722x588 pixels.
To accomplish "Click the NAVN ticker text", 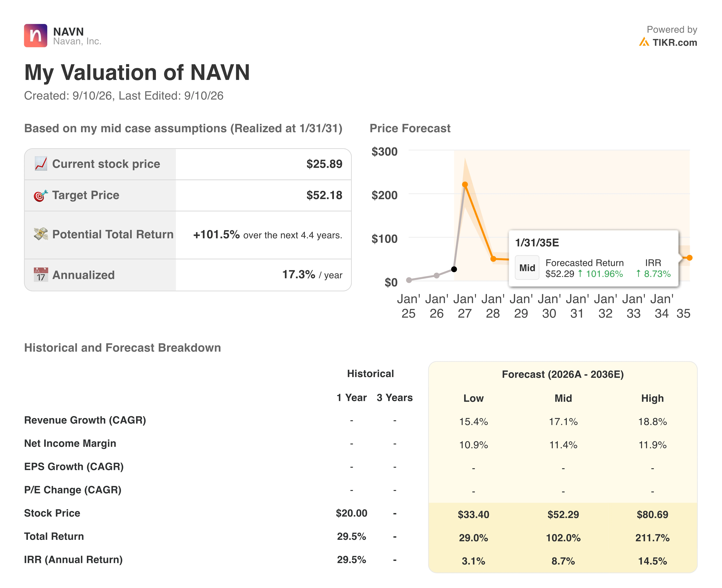I will click(x=68, y=32).
